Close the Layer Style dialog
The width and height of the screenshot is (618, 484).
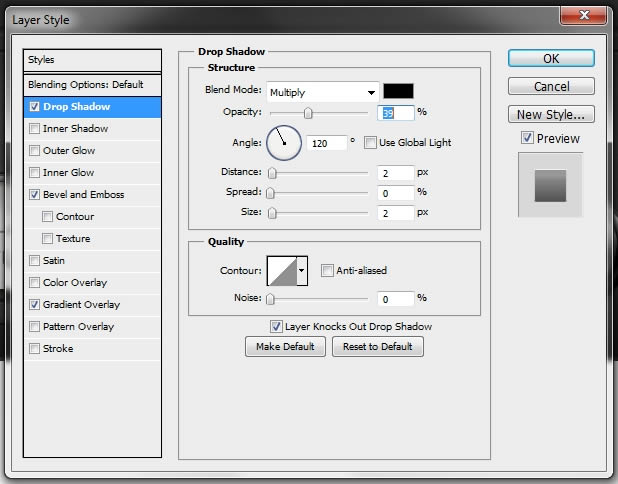click(584, 15)
